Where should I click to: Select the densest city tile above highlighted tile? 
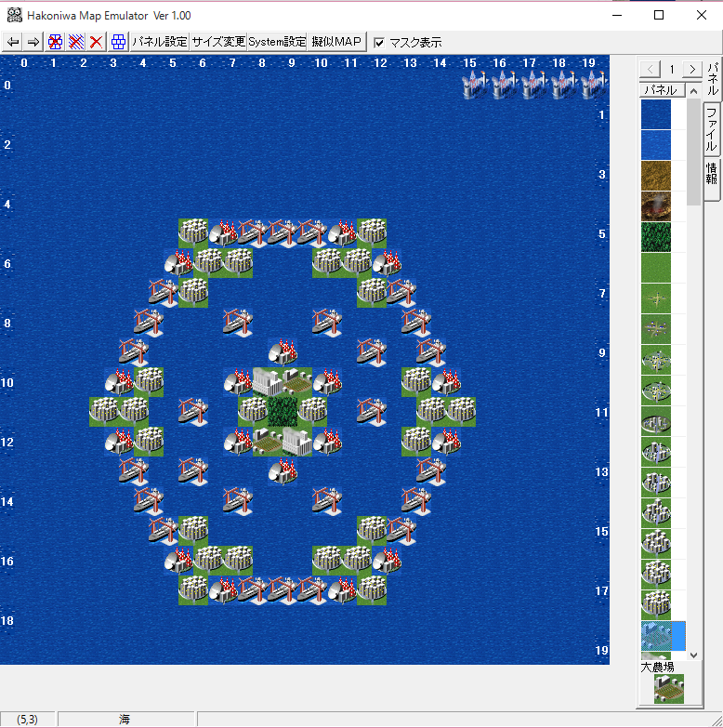click(656, 604)
